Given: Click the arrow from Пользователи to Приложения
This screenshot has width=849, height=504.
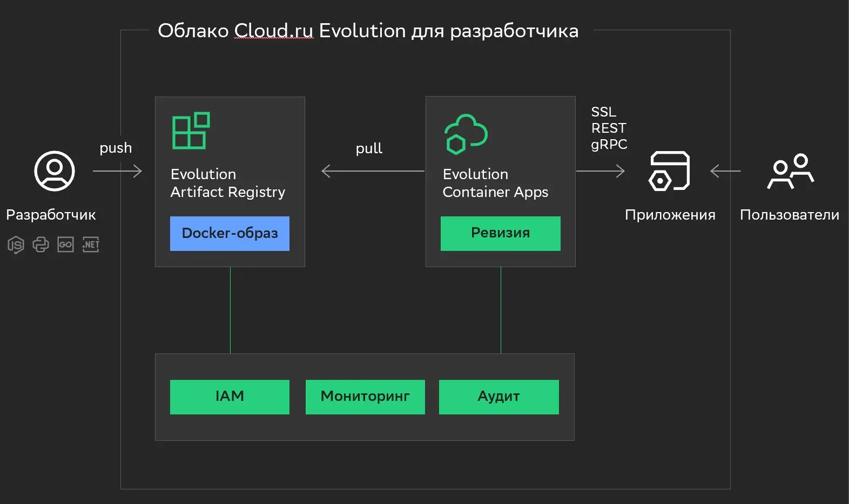Looking at the screenshot, I should point(725,172).
